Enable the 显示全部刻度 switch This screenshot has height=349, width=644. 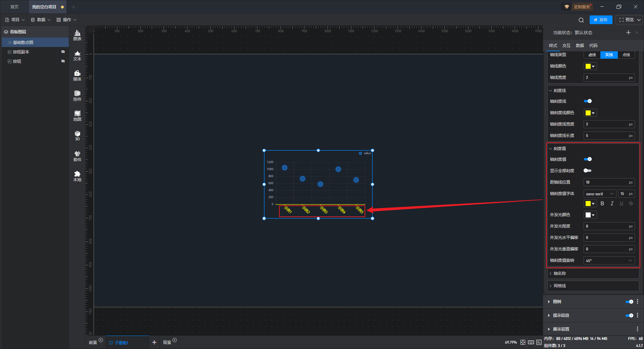point(588,170)
